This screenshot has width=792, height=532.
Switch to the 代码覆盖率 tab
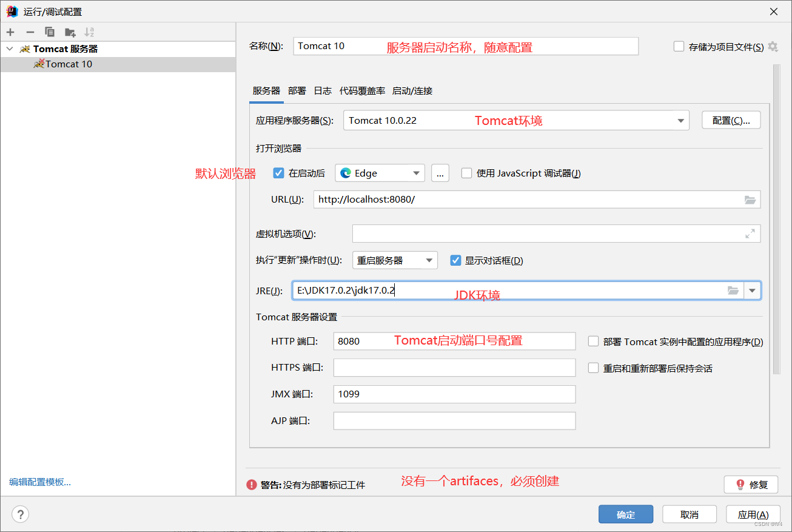tap(362, 91)
